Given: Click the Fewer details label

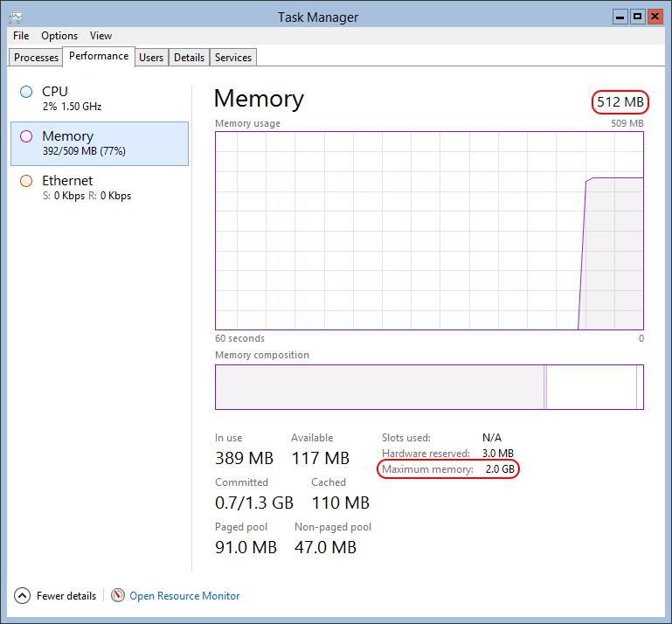Looking at the screenshot, I should pos(66,596).
